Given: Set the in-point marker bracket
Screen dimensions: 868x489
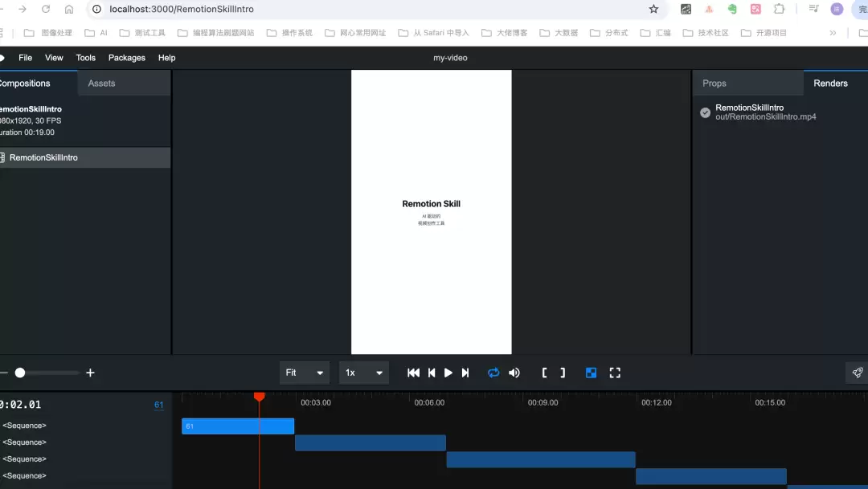Looking at the screenshot, I should click(545, 373).
